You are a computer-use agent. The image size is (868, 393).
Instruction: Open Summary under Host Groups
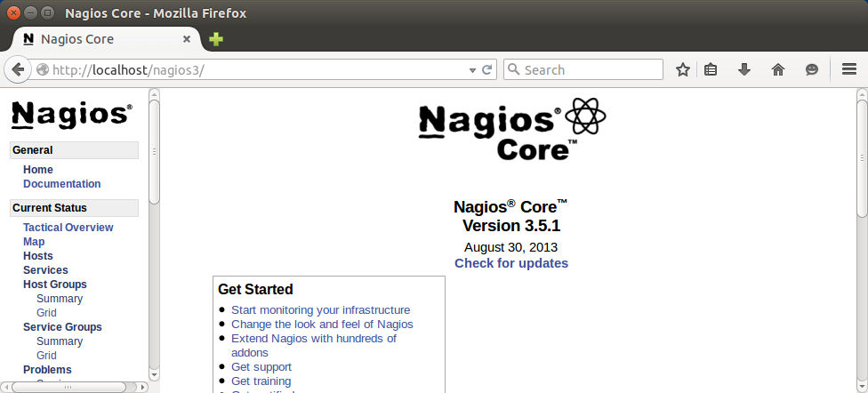coord(60,299)
